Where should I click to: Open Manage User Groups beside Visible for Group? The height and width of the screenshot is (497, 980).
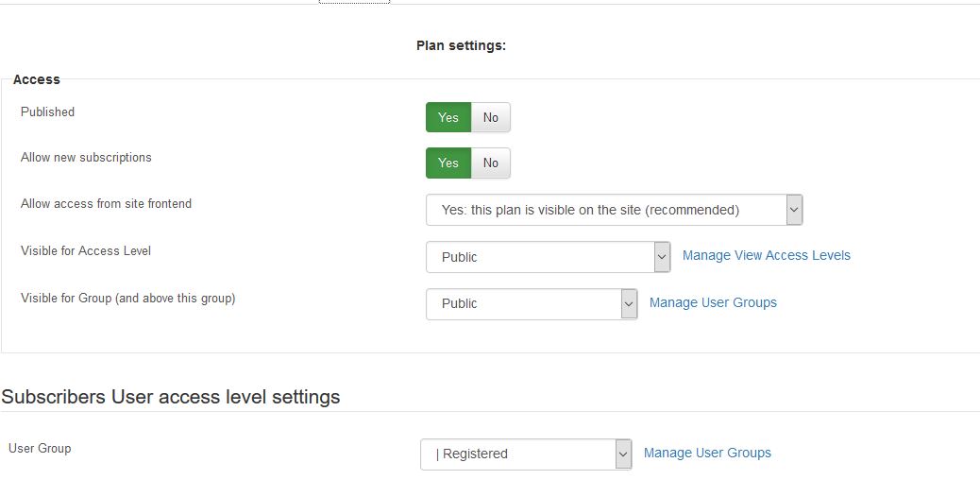713,302
